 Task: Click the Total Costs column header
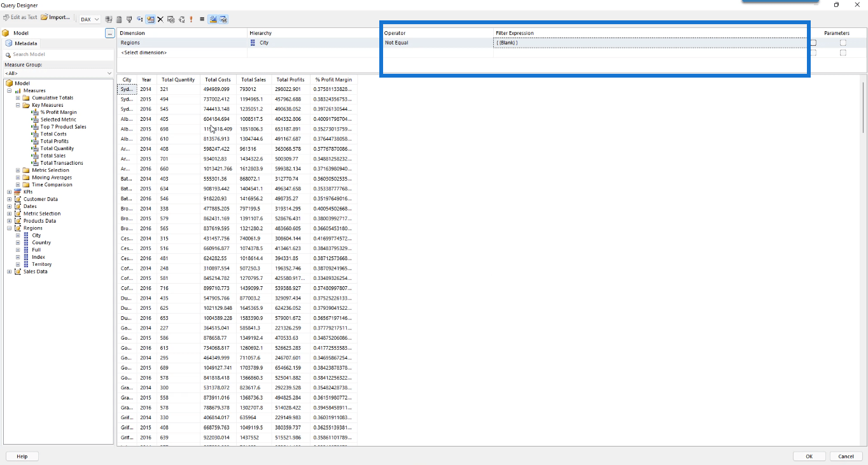[218, 80]
